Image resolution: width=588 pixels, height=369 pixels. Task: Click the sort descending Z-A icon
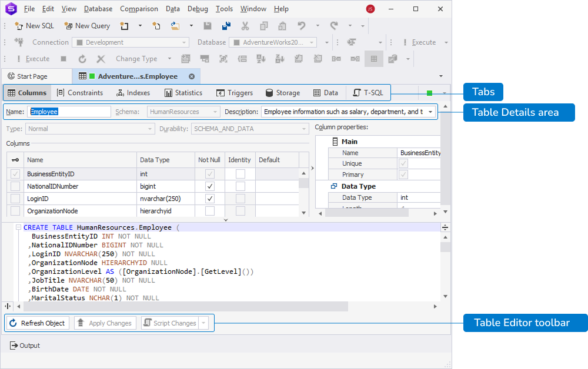(x=280, y=59)
